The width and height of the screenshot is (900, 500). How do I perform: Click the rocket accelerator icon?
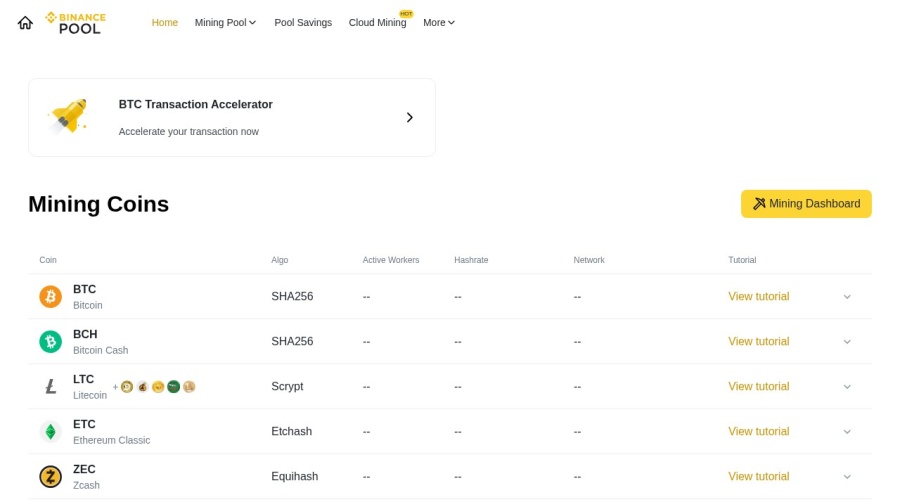point(68,117)
